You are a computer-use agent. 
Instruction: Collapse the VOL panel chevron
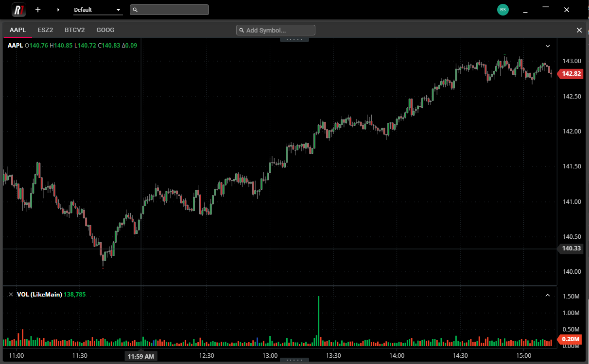point(548,295)
